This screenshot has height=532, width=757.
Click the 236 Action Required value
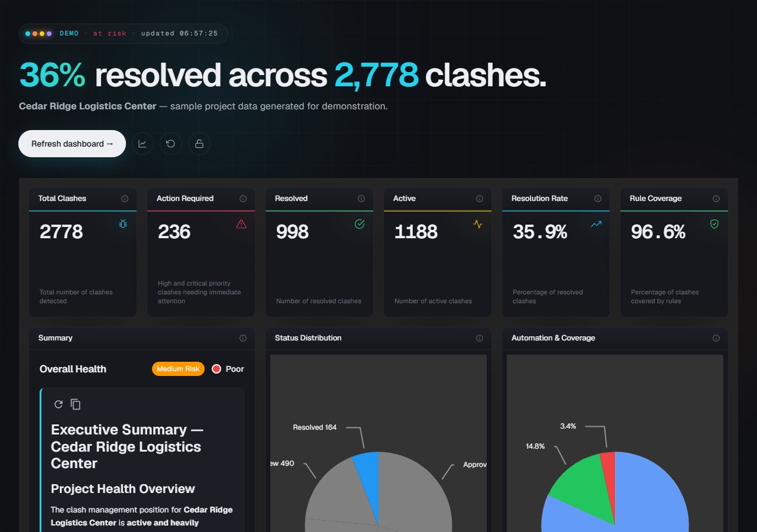(174, 232)
